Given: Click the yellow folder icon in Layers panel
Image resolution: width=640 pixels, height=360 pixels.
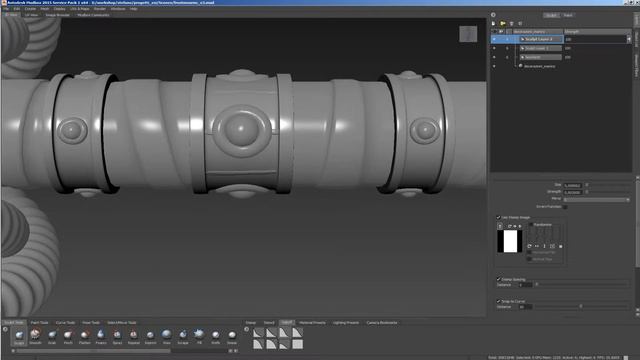Looking at the screenshot, I should click(503, 24).
